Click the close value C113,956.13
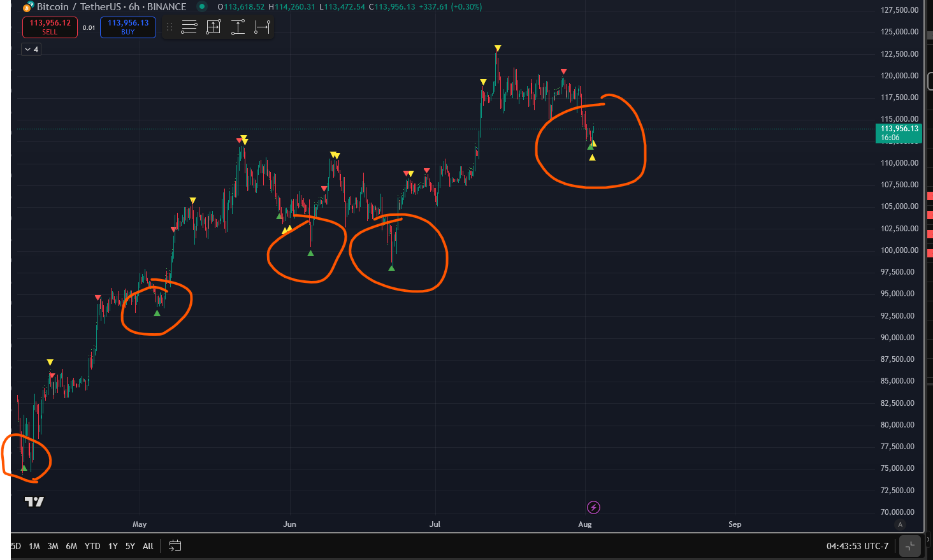 392,7
